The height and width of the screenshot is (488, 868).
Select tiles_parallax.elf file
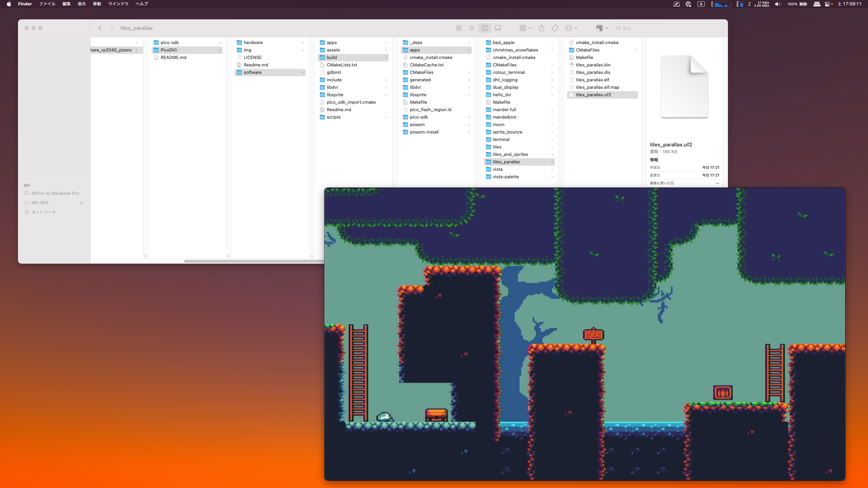point(592,80)
